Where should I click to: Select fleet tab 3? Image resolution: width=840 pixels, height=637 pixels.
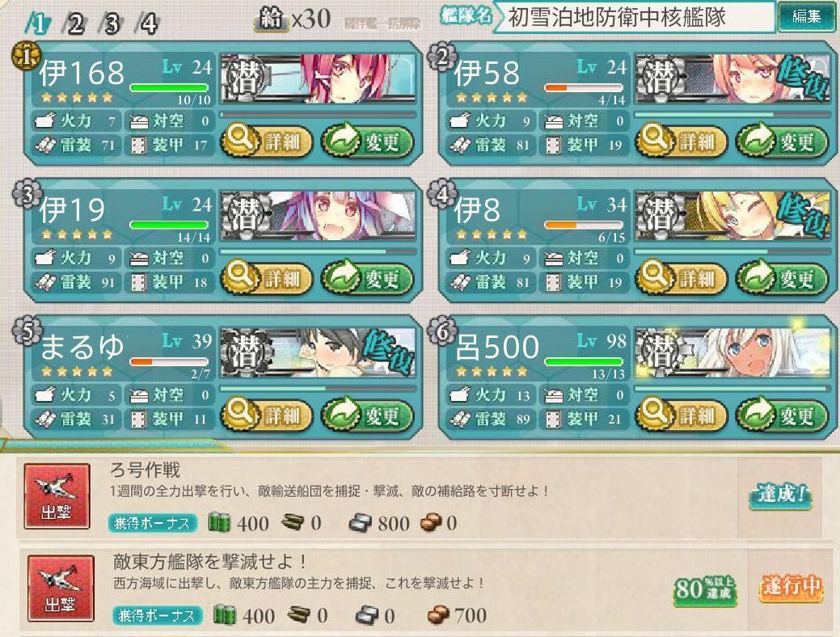111,23
